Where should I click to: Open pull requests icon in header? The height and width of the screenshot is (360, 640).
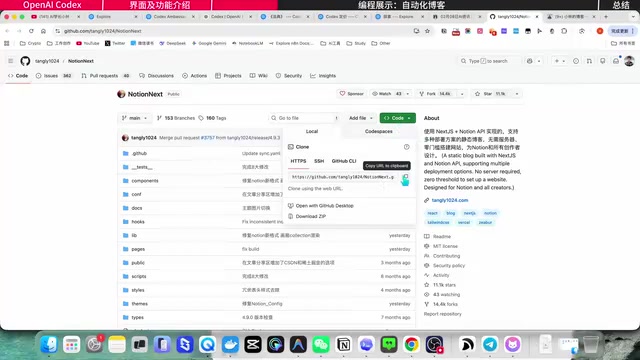click(x=589, y=61)
